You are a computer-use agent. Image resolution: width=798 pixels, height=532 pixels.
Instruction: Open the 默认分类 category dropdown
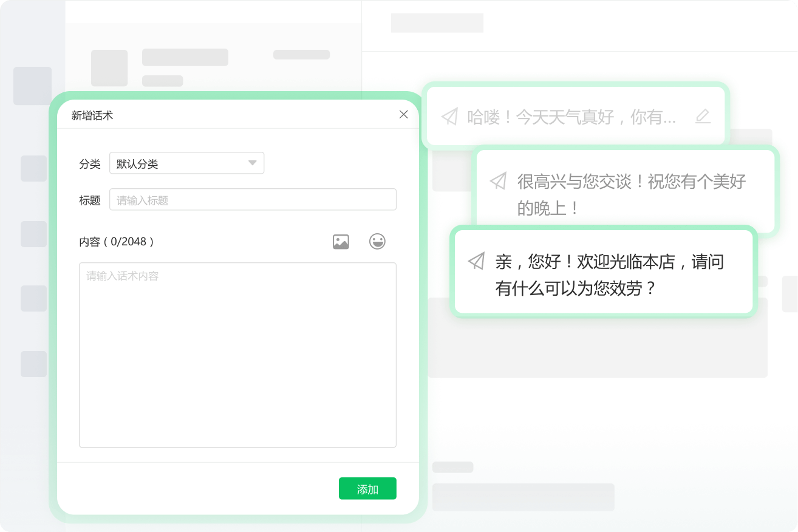click(x=186, y=163)
